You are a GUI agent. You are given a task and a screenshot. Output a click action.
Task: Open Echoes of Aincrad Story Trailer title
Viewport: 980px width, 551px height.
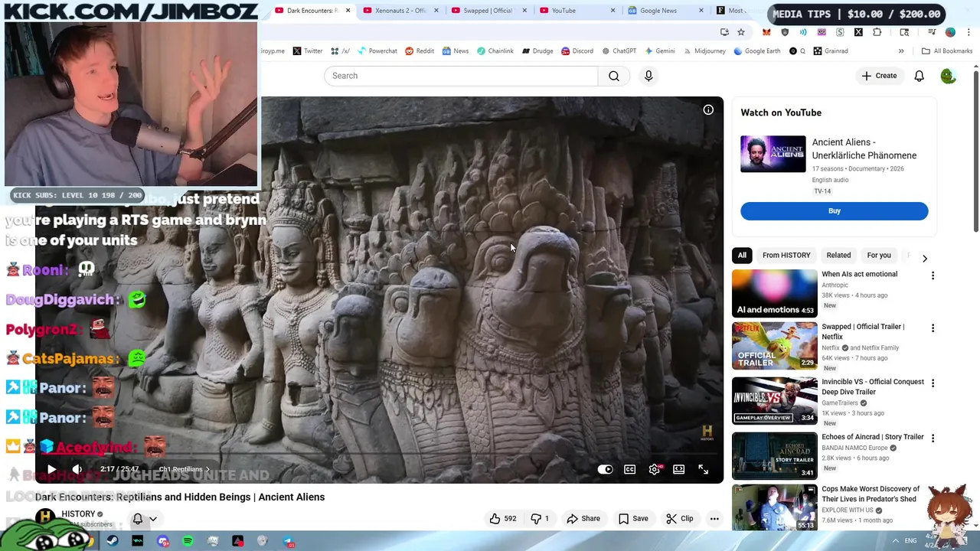(x=872, y=437)
